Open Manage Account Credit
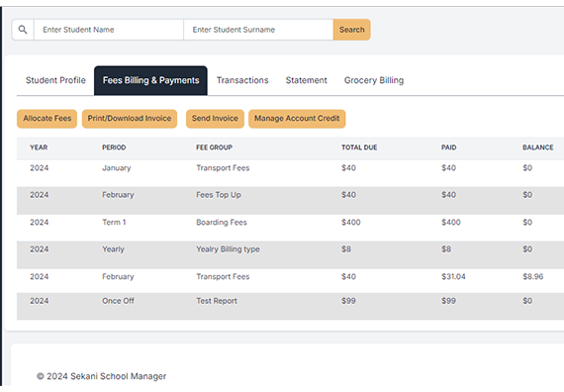Screen dimensions: 564x392 coord(297,119)
